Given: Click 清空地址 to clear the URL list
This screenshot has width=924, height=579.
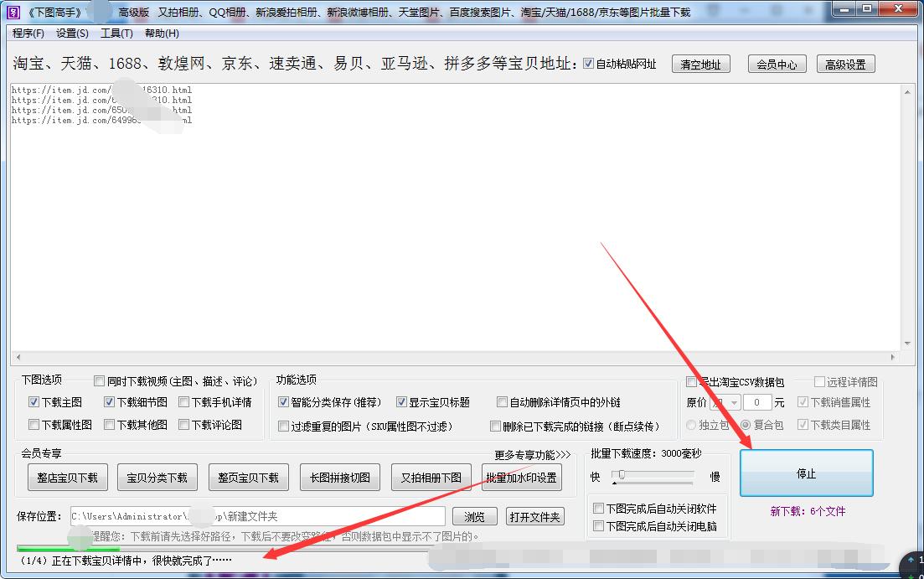Looking at the screenshot, I should (700, 64).
